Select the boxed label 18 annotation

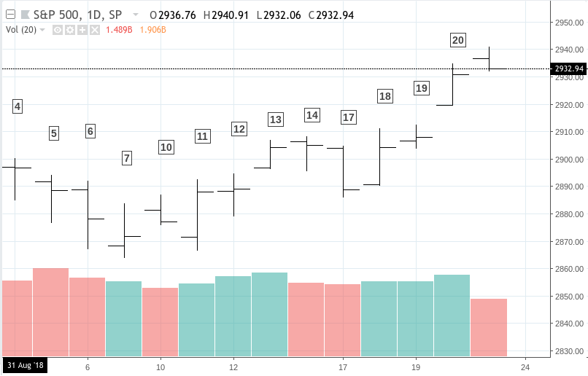coord(385,96)
